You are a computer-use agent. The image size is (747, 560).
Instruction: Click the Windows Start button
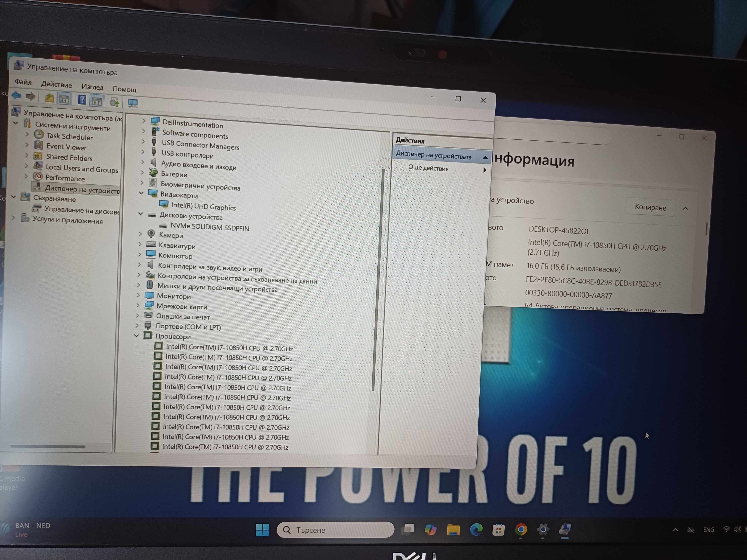click(262, 530)
